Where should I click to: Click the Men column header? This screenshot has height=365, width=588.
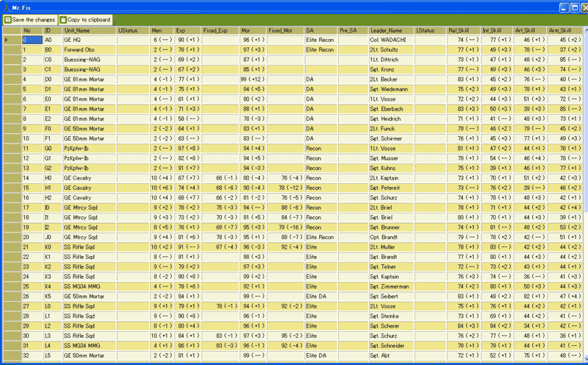point(162,30)
